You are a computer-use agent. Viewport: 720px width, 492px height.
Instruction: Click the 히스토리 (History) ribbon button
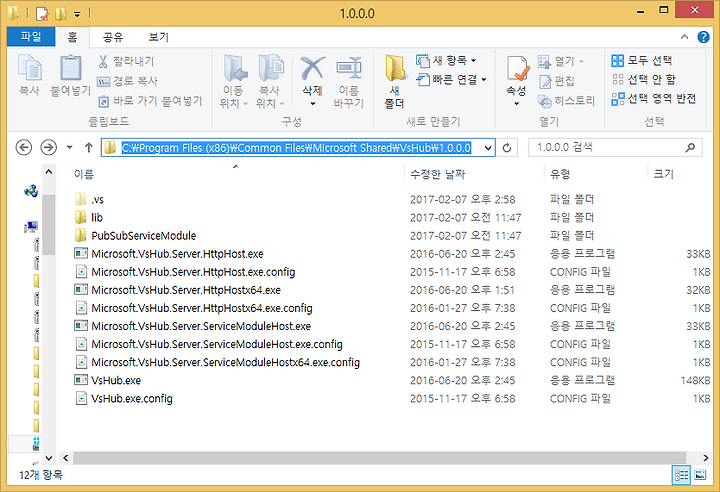[x=566, y=101]
